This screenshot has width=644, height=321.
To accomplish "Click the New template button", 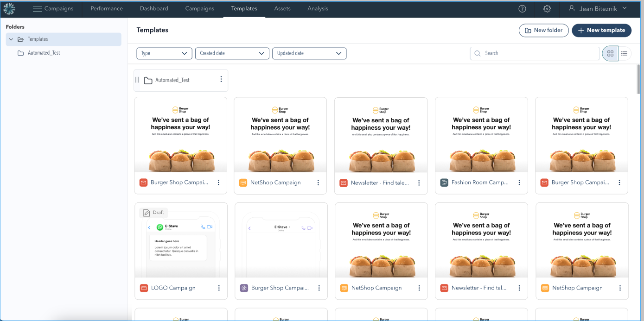I will (601, 31).
